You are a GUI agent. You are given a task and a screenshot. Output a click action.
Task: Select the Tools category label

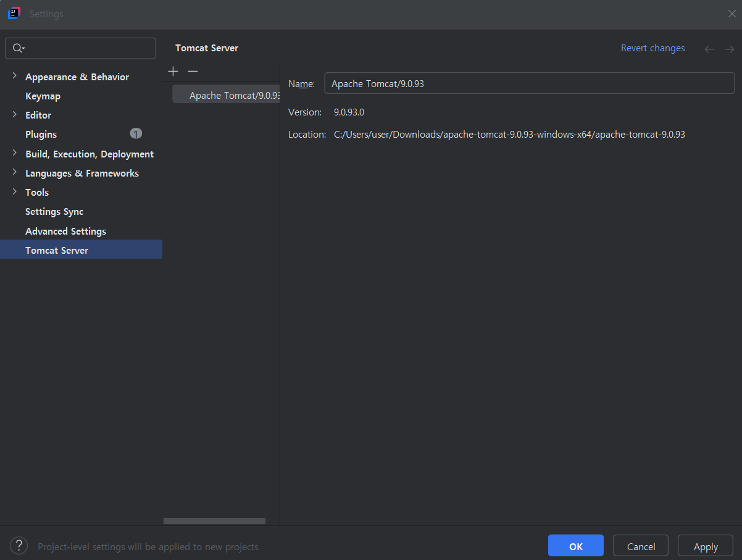(x=37, y=192)
